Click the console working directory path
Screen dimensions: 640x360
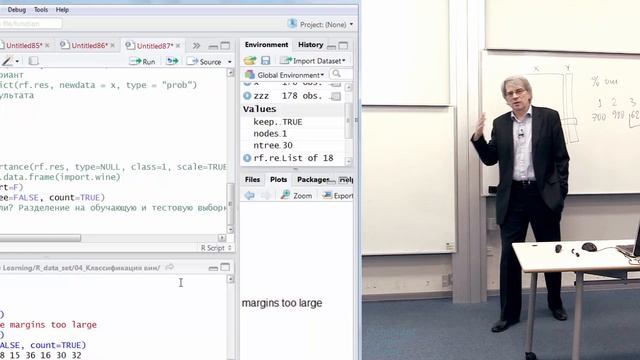[81, 268]
